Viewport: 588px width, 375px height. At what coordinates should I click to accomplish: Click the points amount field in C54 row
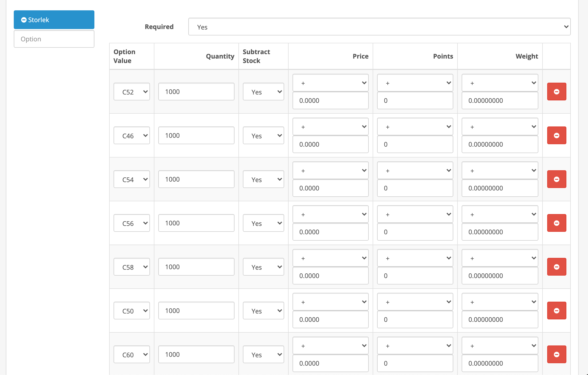point(415,188)
